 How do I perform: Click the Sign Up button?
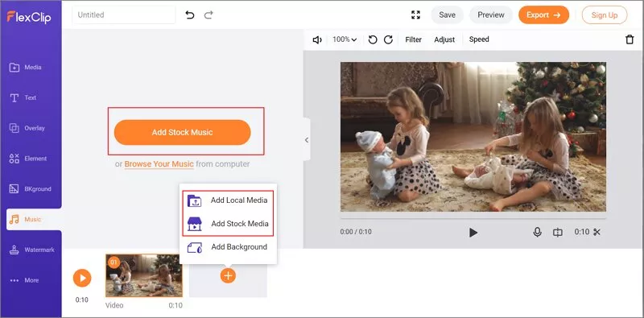click(x=605, y=15)
